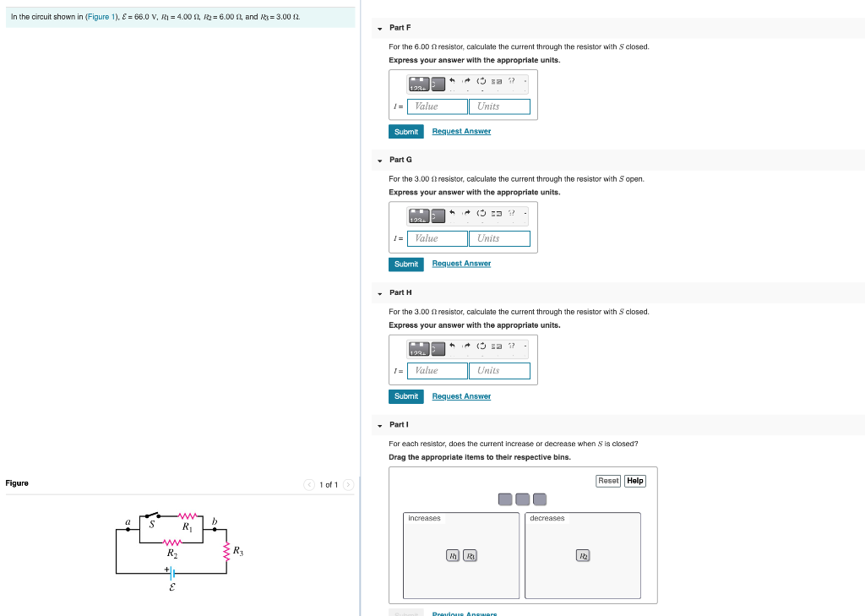Collapse the Part I section
865x616 pixels.
[379, 424]
